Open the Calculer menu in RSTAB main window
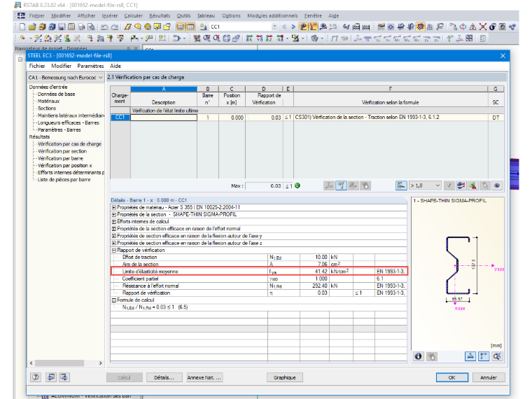The width and height of the screenshot is (532, 399). (x=133, y=15)
